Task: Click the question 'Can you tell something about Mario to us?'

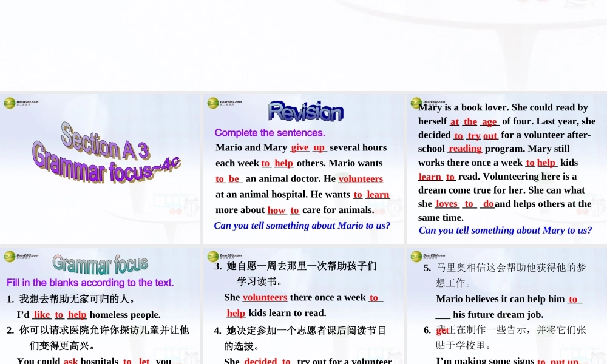Action: (302, 226)
